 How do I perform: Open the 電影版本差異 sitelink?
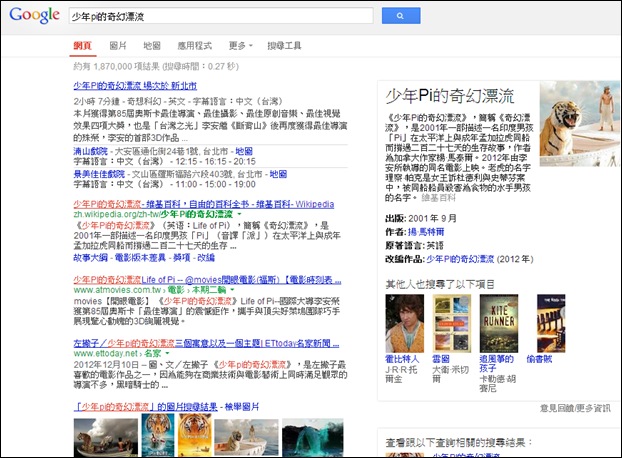pos(140,257)
